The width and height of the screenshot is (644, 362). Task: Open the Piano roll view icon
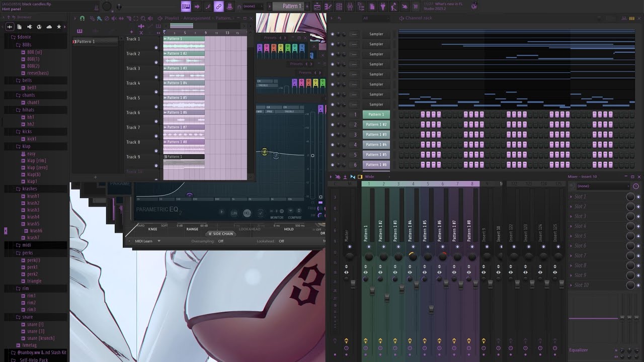(328, 7)
